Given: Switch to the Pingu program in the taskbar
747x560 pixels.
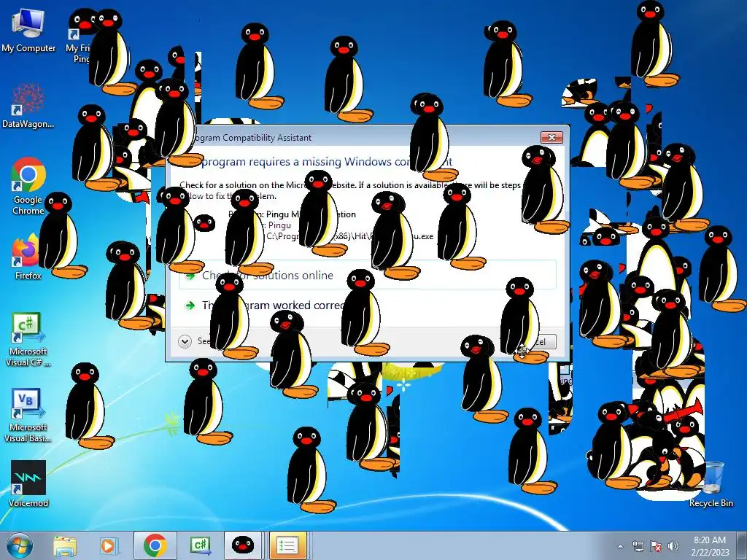Looking at the screenshot, I should pyautogui.click(x=242, y=545).
